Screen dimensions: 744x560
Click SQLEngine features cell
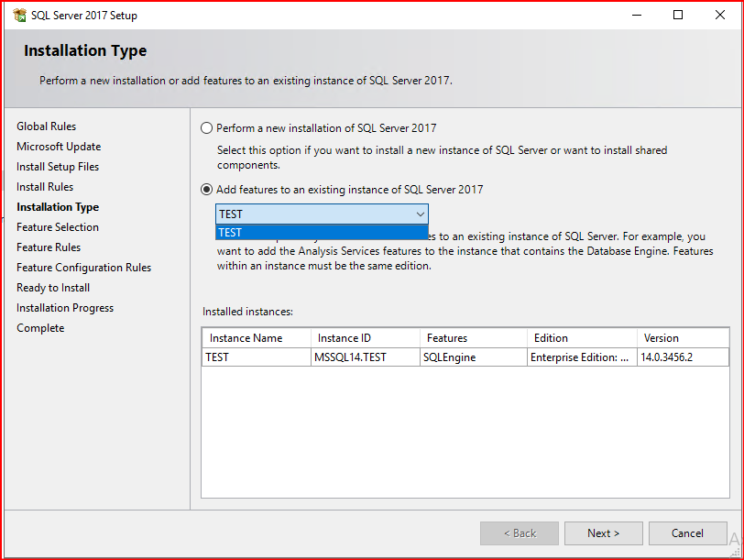474,357
